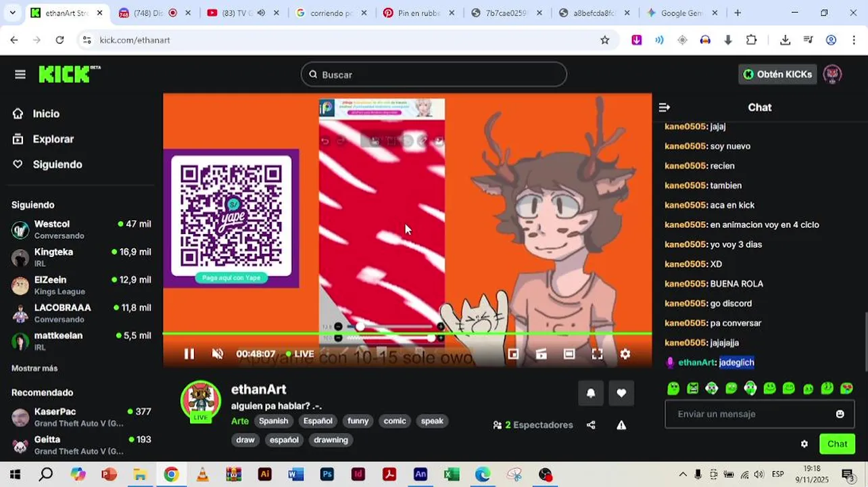Click the green Chat send button
The height and width of the screenshot is (487, 868).
point(837,444)
